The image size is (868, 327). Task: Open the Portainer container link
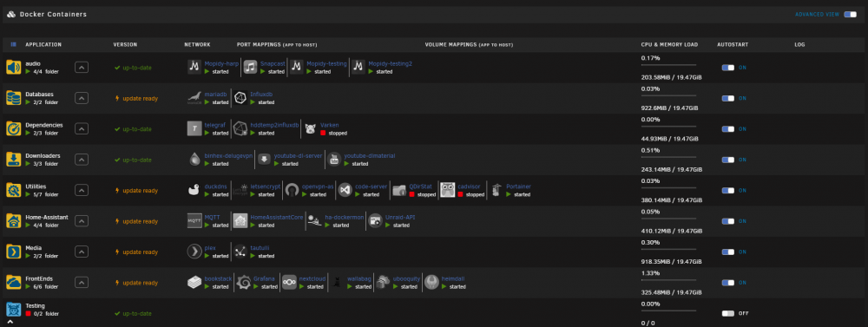(519, 186)
